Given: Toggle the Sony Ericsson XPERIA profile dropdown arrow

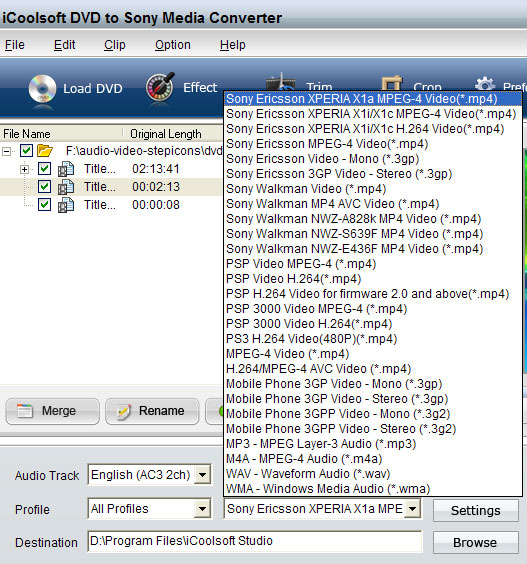Looking at the screenshot, I should 412,509.
